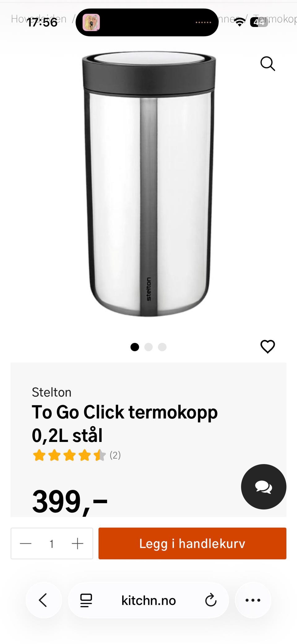Tap the magnifying glass zoom icon
This screenshot has height=644, width=297.
click(268, 64)
